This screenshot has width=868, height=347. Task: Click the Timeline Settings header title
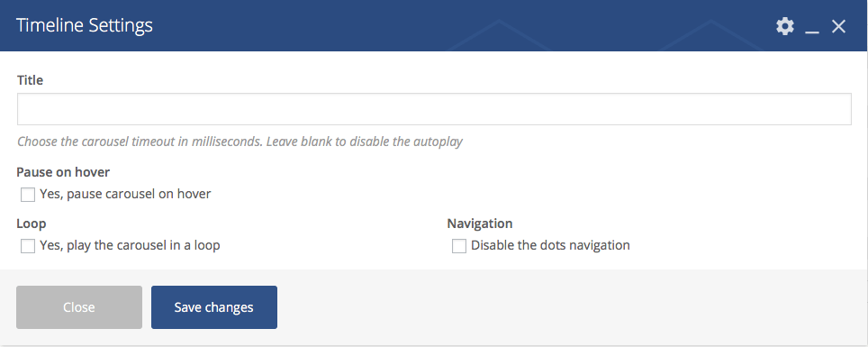(85, 25)
